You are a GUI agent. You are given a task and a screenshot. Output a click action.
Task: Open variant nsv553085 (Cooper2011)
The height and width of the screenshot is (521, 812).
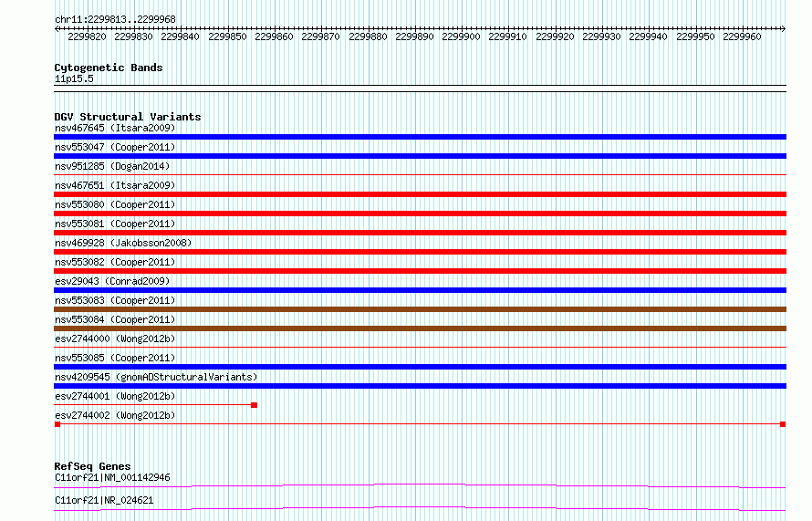pos(115,358)
